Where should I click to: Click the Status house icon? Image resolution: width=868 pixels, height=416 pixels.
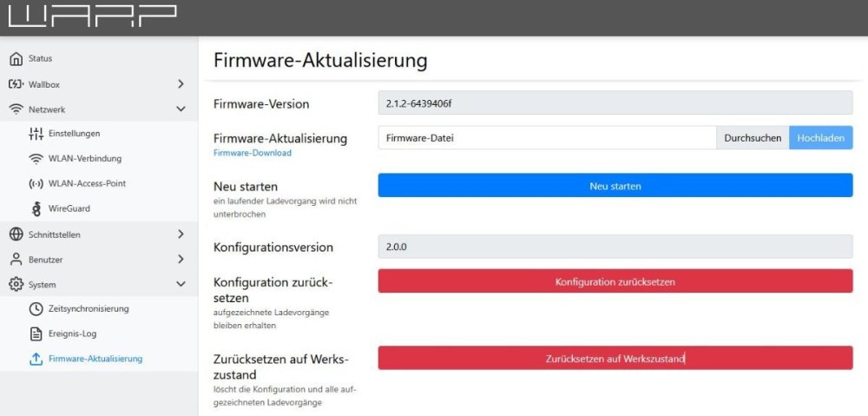[16, 59]
